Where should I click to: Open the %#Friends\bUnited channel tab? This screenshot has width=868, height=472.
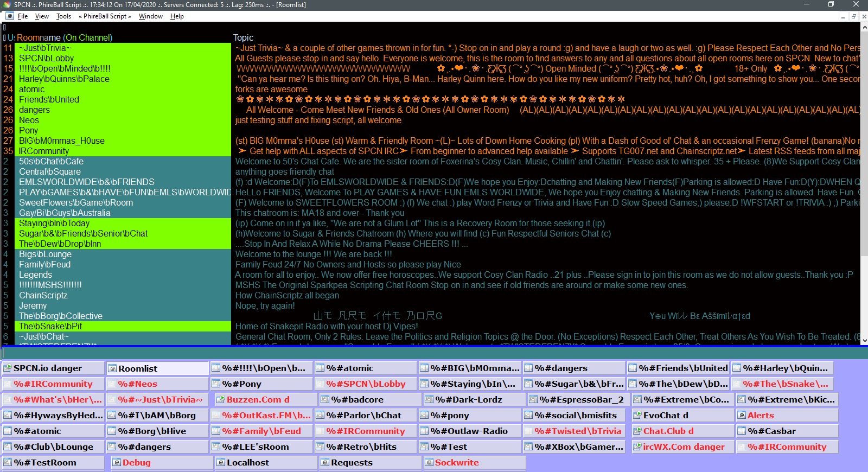pos(678,368)
